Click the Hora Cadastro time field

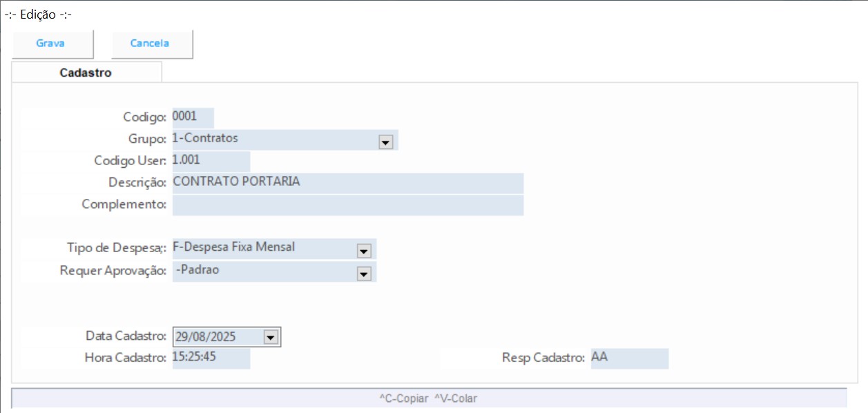click(x=210, y=358)
